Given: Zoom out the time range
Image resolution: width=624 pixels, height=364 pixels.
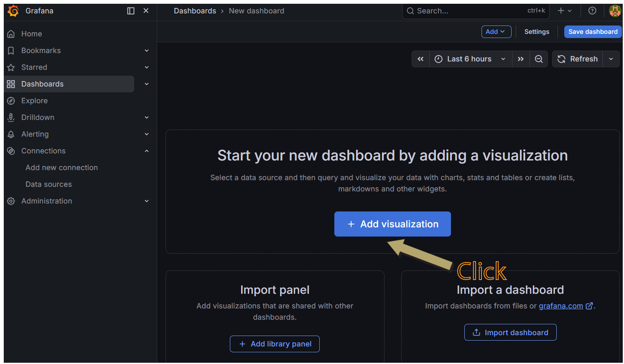Looking at the screenshot, I should click(x=539, y=59).
